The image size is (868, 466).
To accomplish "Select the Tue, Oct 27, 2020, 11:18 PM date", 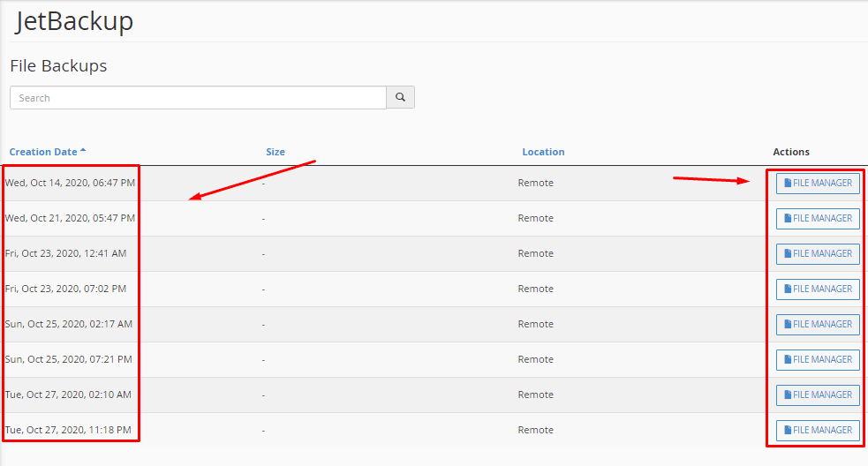I will click(x=70, y=430).
